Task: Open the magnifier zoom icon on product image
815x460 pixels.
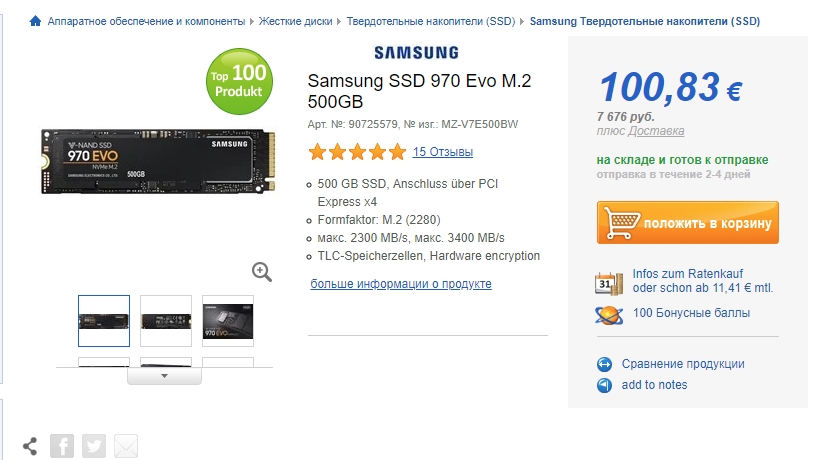Action: [262, 272]
